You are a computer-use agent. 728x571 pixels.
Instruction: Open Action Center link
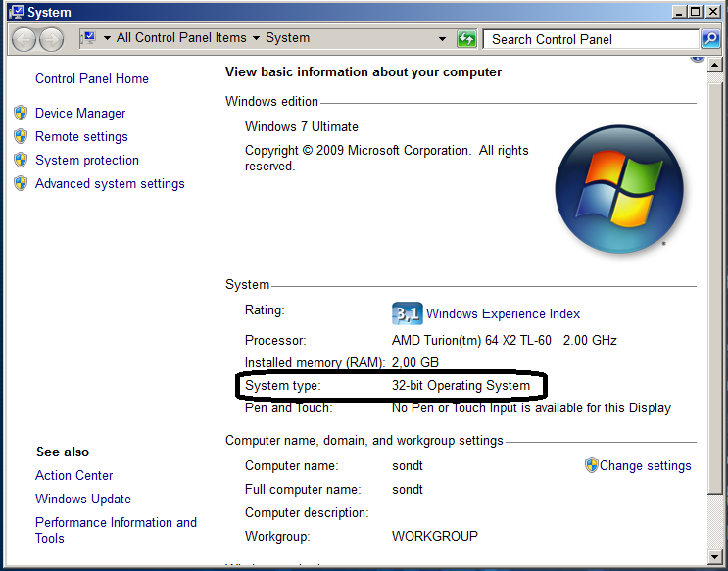(74, 475)
